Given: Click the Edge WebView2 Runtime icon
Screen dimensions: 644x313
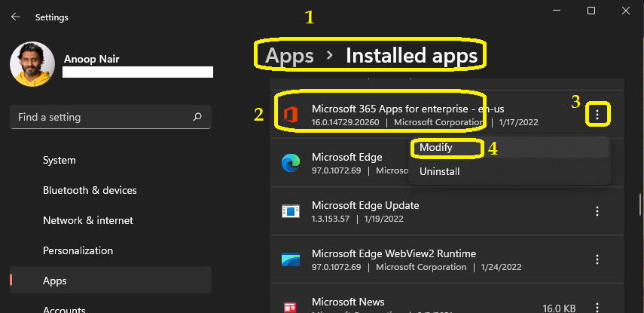Looking at the screenshot, I should [x=291, y=259].
